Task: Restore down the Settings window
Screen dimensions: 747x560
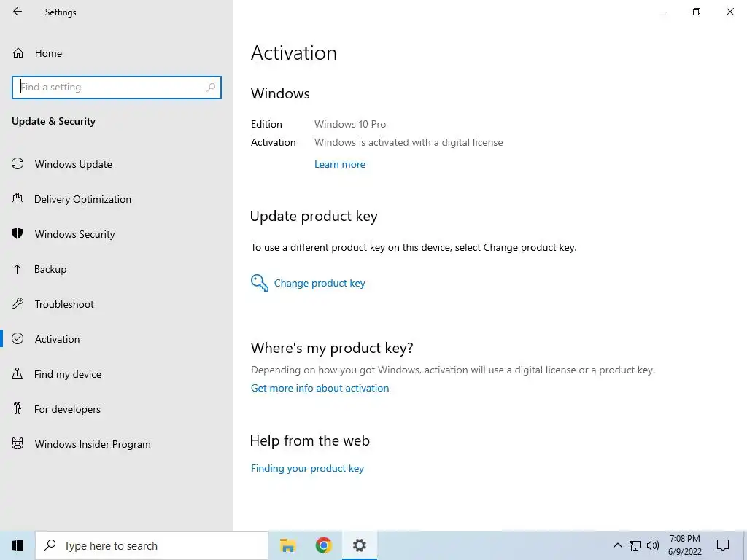Action: (697, 12)
